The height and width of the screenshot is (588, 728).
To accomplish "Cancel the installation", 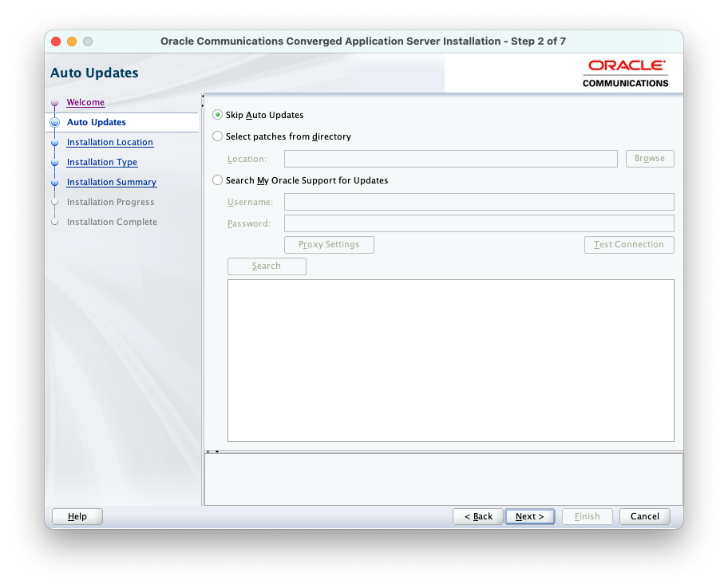I will coord(645,516).
